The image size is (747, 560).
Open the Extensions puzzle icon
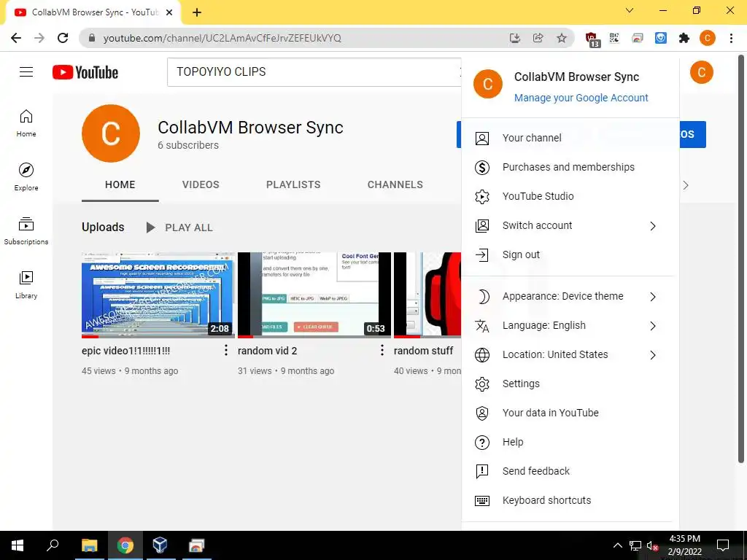coord(684,38)
